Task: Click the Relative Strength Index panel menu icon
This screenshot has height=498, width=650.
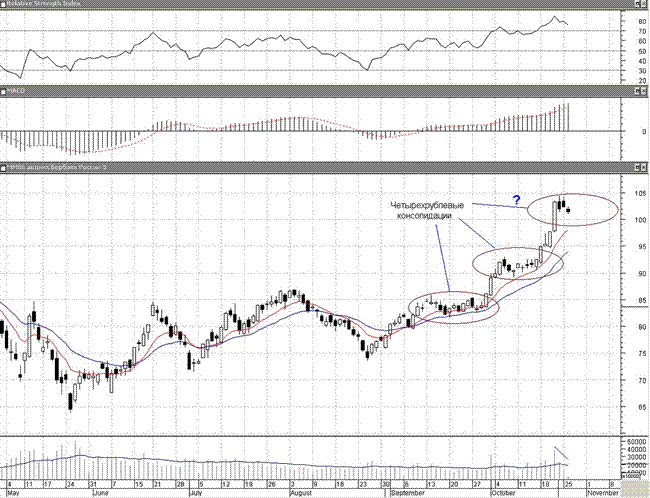Action: click(3, 4)
